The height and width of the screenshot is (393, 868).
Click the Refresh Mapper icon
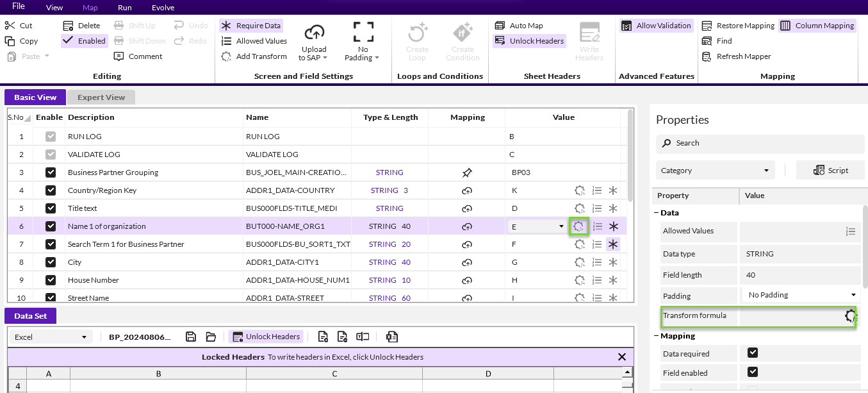point(707,56)
